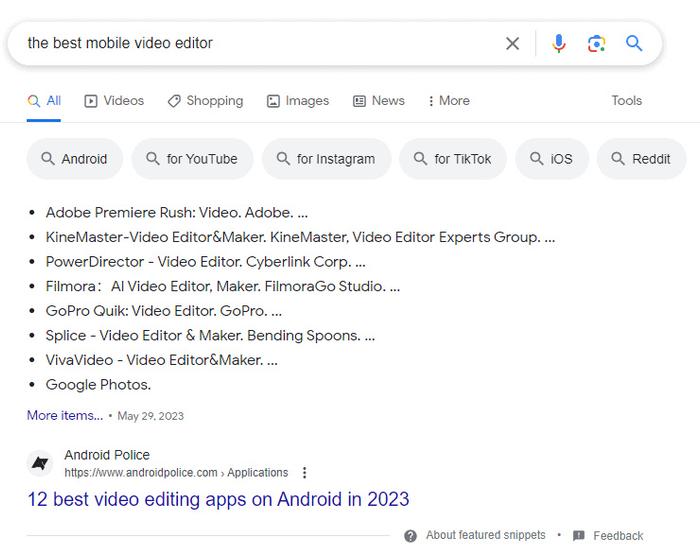Refine search with the Android chip
Image resolution: width=700 pixels, height=555 pixels.
(x=75, y=159)
